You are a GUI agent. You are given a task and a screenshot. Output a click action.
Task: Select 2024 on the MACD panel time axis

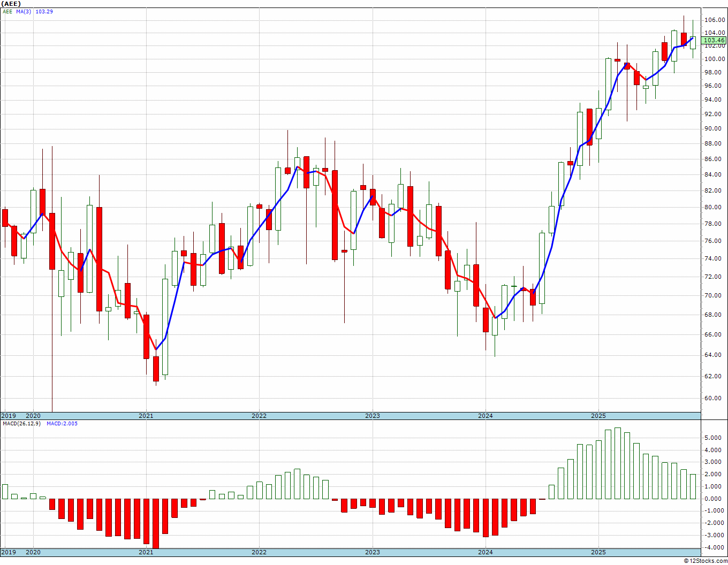click(x=486, y=552)
